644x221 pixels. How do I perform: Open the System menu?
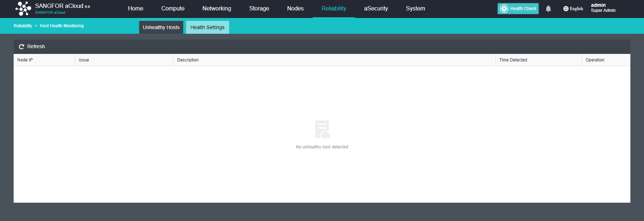pos(415,9)
